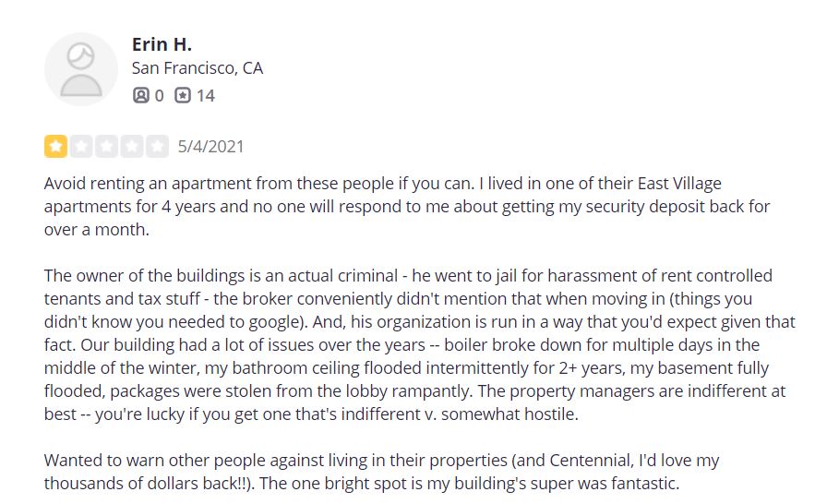Click the reviewer name Erin H.
Image resolution: width=839 pixels, height=504 pixels.
(162, 44)
